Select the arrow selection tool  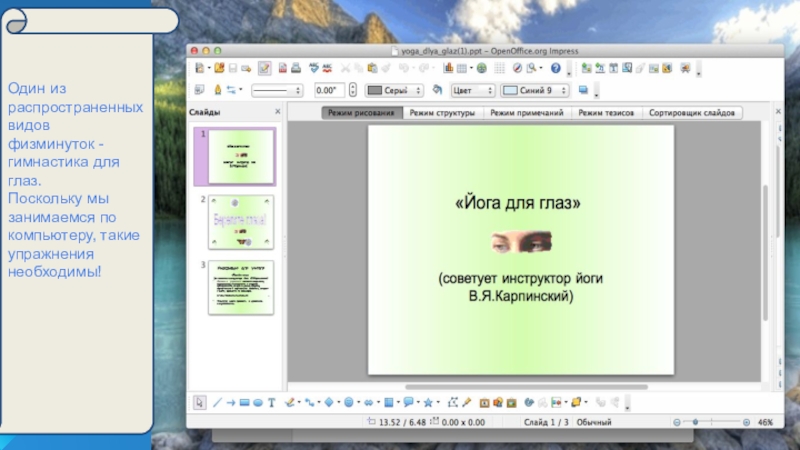pos(200,402)
